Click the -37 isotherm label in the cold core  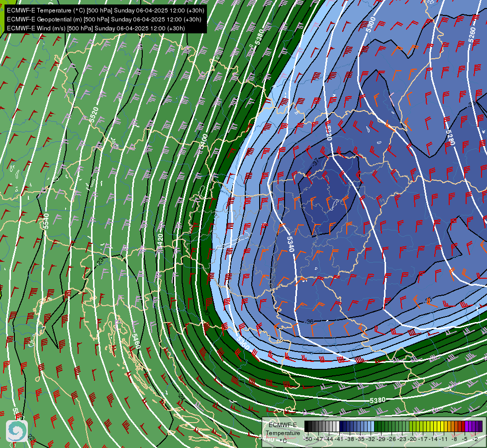click(x=315, y=162)
